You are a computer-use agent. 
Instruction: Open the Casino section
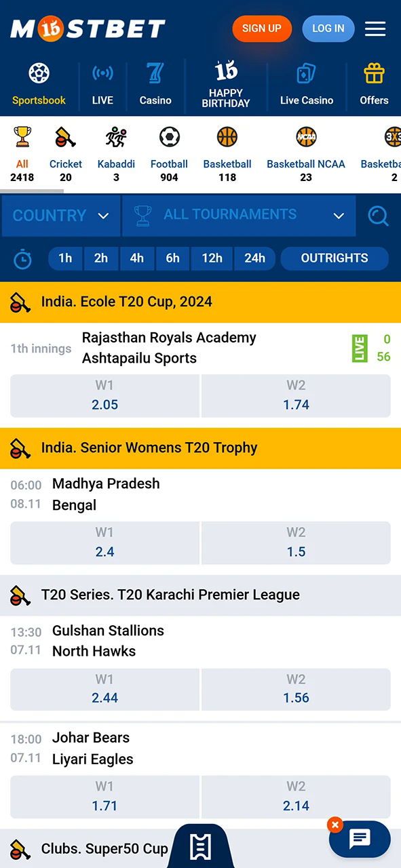[155, 73]
